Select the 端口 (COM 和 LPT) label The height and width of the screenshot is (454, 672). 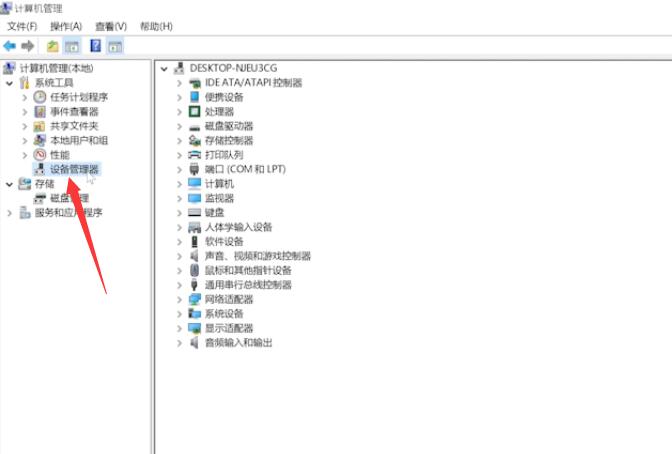point(245,169)
